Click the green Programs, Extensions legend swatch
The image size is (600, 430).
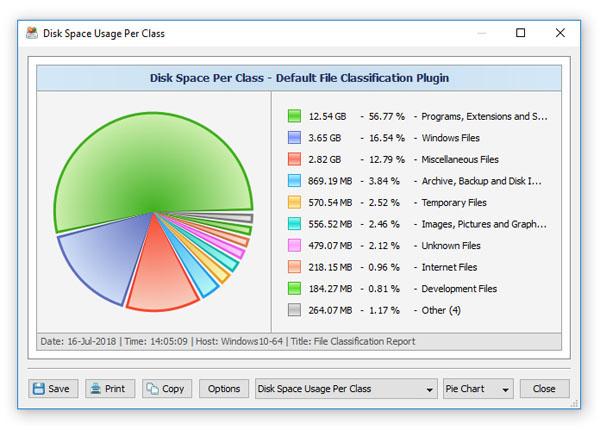click(294, 116)
